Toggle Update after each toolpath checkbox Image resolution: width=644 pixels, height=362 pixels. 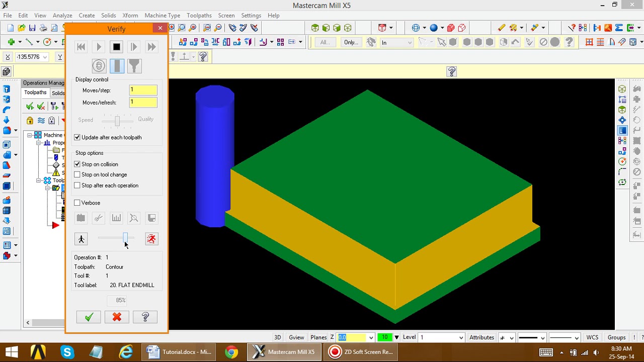tap(77, 137)
